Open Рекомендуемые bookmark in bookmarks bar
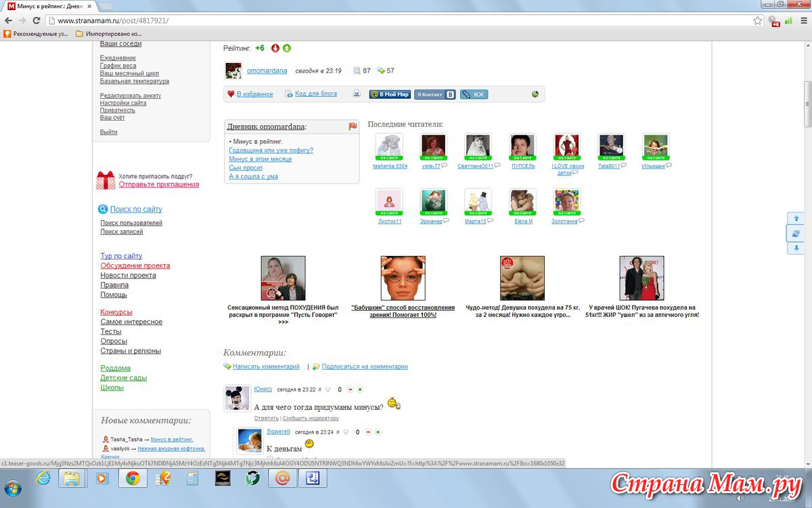 point(36,33)
